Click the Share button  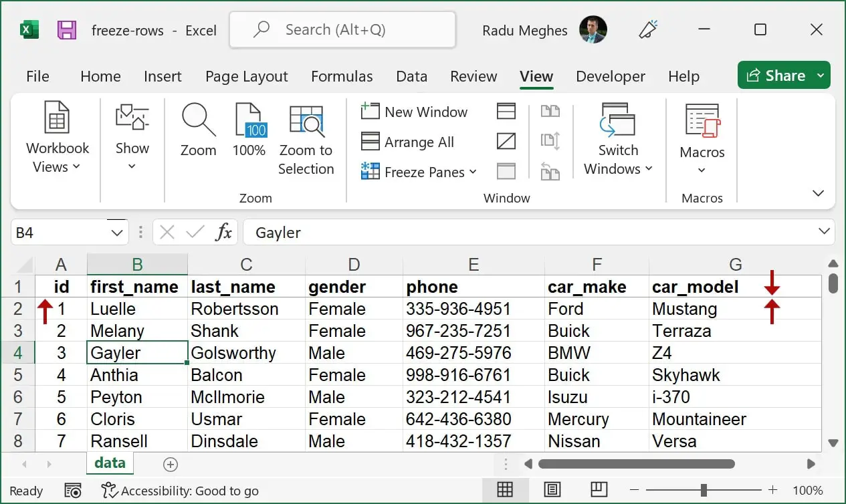pos(783,75)
